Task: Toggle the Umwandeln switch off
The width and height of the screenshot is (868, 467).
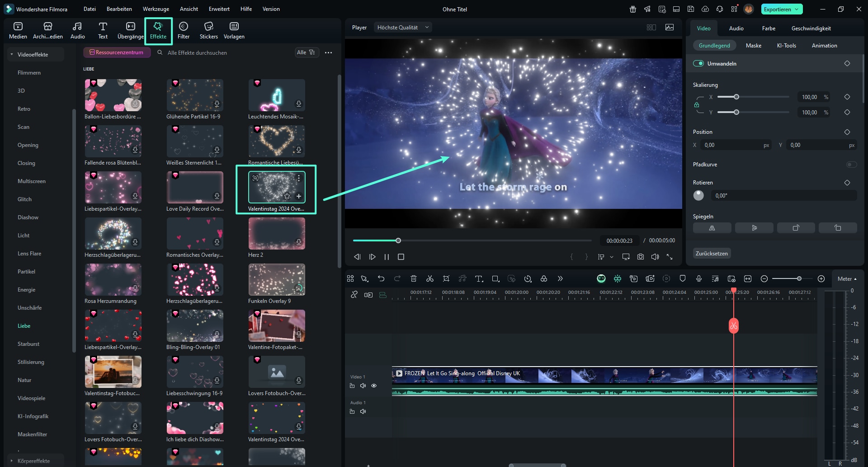Action: (698, 63)
